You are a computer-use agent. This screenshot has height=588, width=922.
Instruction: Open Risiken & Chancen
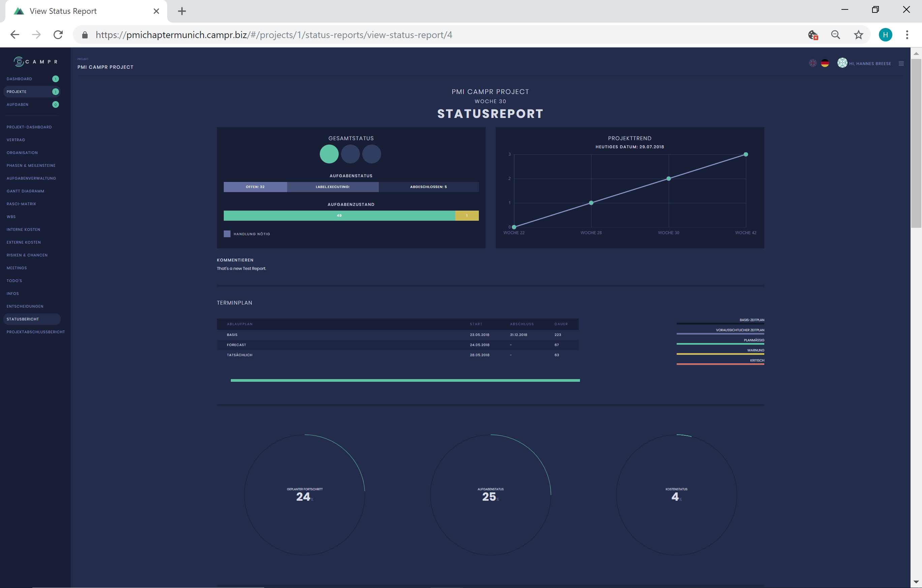tap(27, 255)
